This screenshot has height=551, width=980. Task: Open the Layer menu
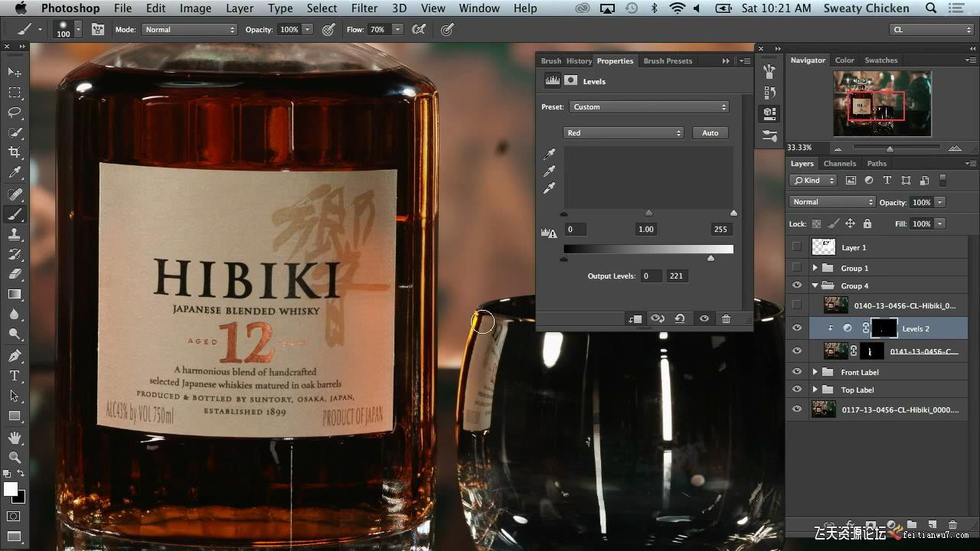pyautogui.click(x=240, y=8)
